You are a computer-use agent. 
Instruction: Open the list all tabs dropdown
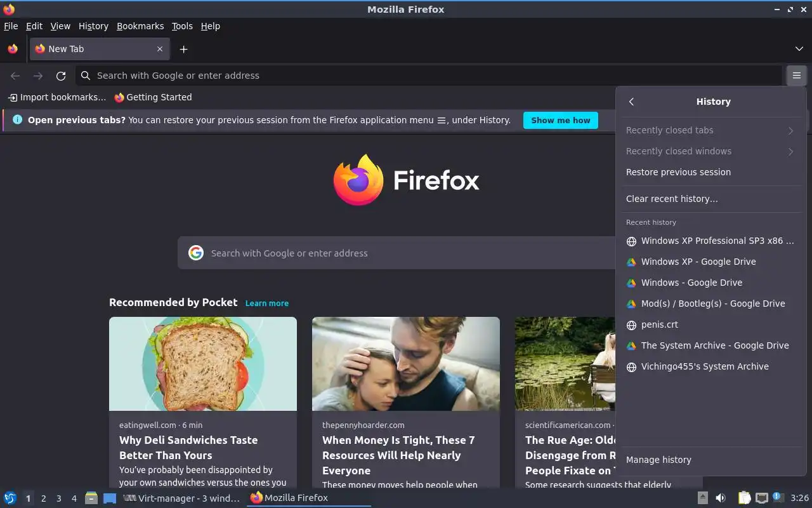pyautogui.click(x=799, y=49)
